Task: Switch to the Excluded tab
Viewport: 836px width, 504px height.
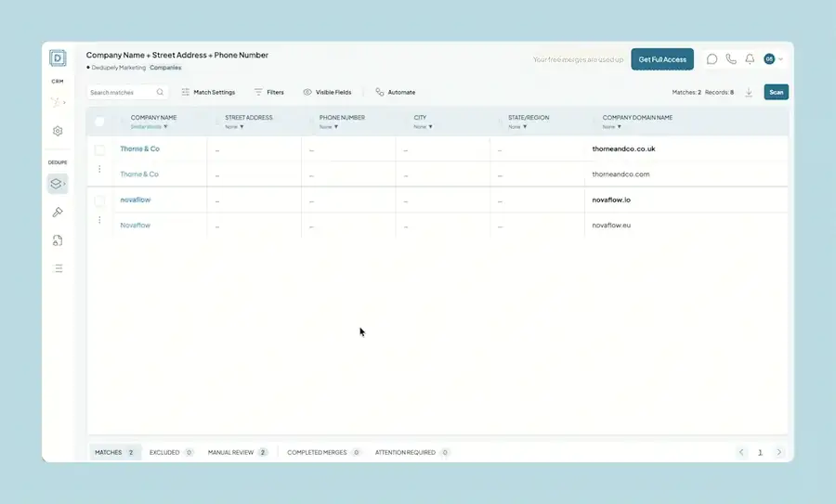Action: 171,452
